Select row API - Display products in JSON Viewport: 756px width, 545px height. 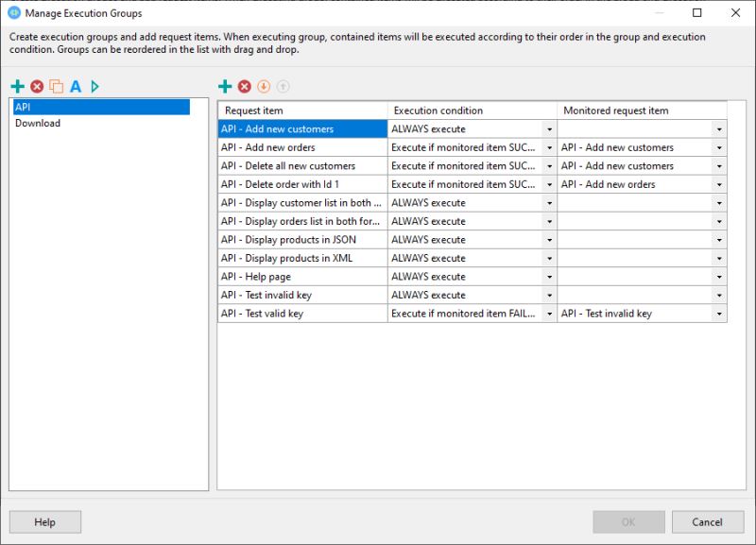tap(302, 240)
